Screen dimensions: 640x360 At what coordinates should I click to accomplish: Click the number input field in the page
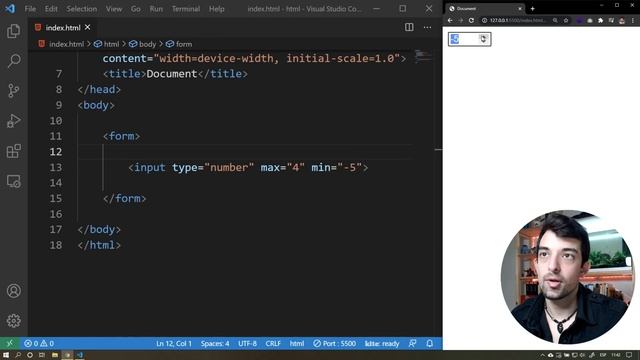coord(469,39)
